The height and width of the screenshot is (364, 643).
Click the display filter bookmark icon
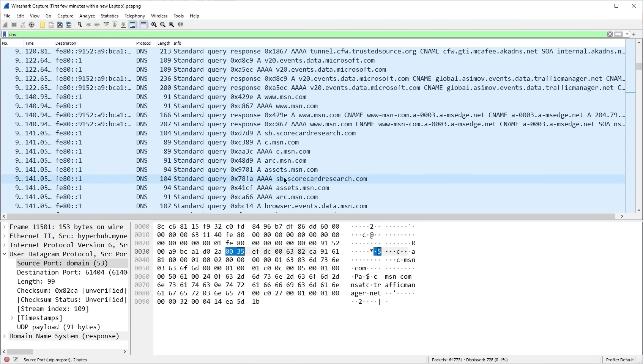coord(5,34)
